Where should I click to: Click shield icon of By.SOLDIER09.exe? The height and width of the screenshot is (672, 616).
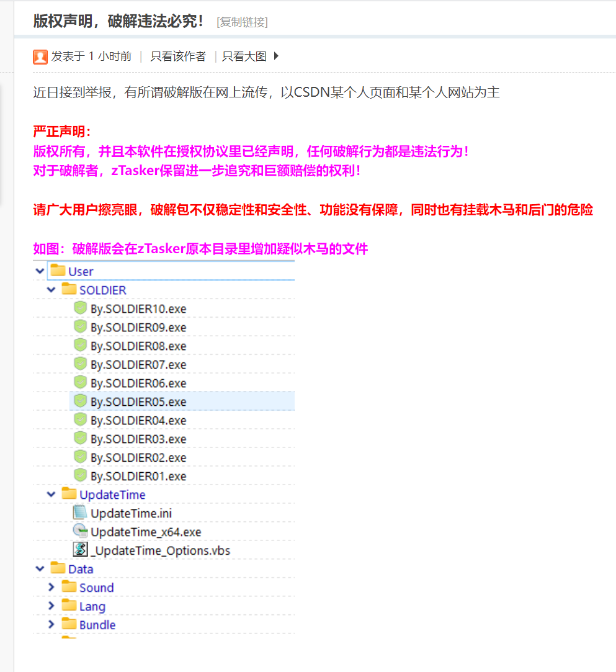pos(80,326)
